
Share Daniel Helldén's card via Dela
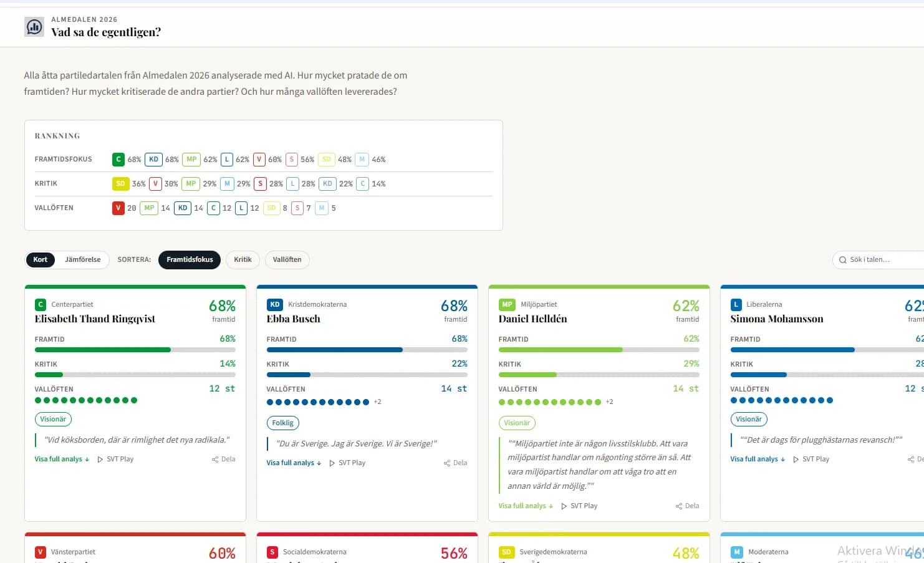pos(688,506)
